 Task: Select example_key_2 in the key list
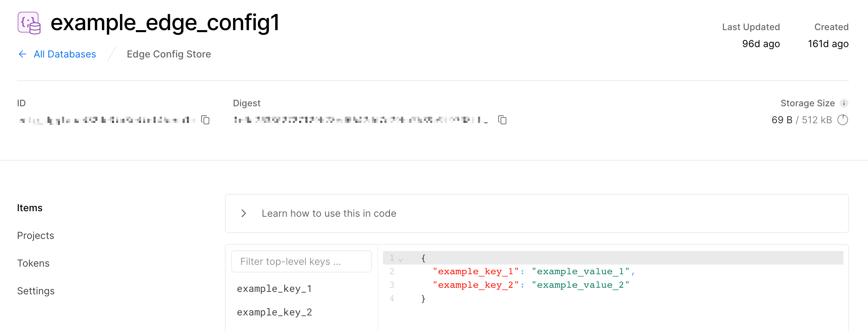pyautogui.click(x=274, y=312)
